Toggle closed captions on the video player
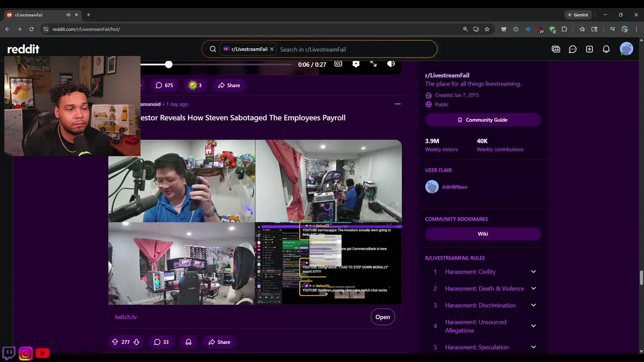The height and width of the screenshot is (362, 644). tap(338, 64)
